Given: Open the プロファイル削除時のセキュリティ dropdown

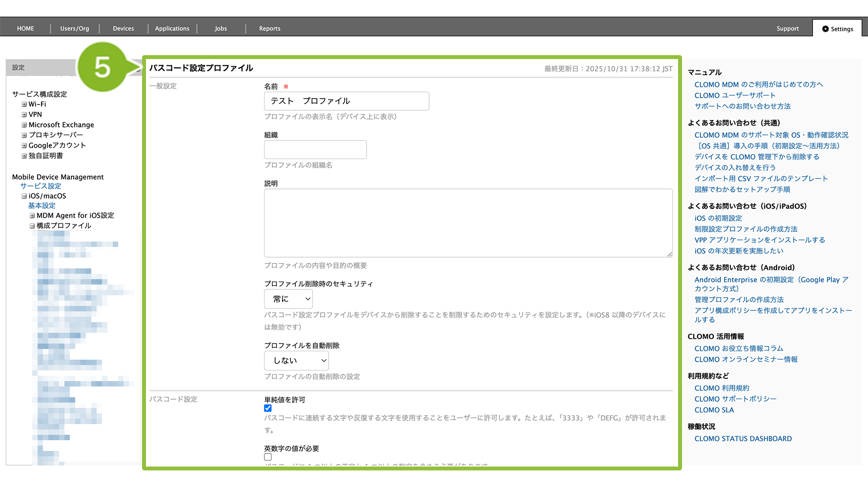Looking at the screenshot, I should (288, 299).
